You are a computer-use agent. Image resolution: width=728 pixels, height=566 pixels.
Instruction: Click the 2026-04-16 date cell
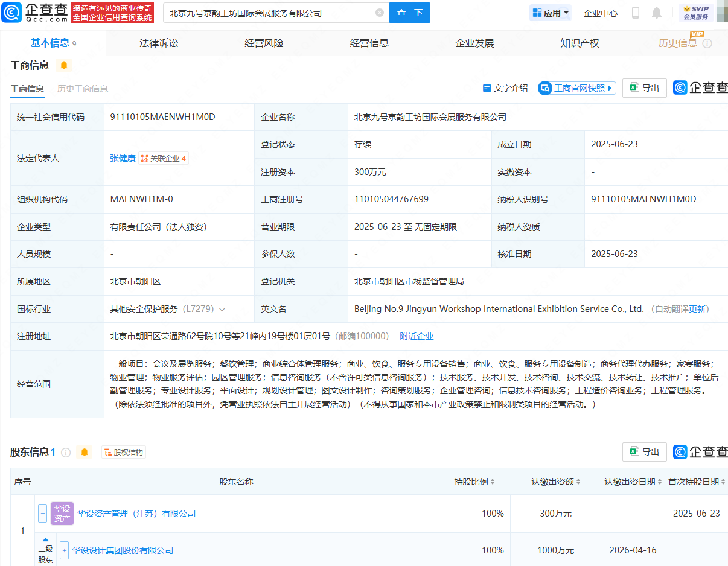coord(634,550)
